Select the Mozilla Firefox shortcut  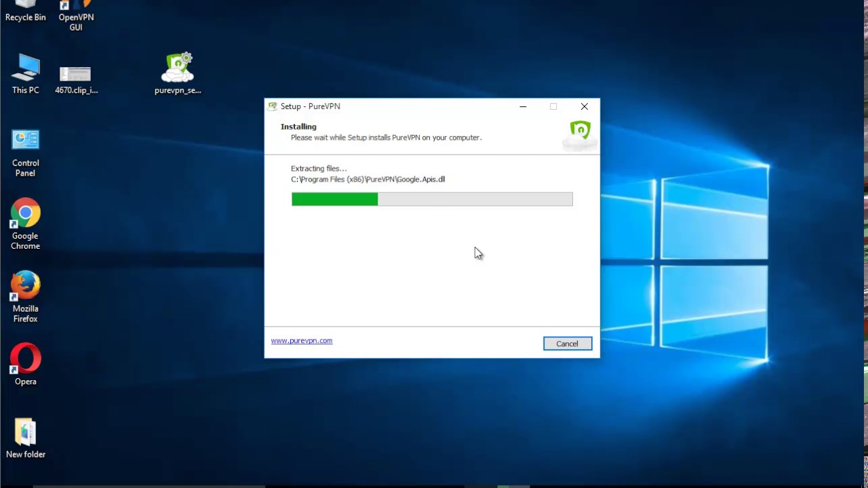25,298
